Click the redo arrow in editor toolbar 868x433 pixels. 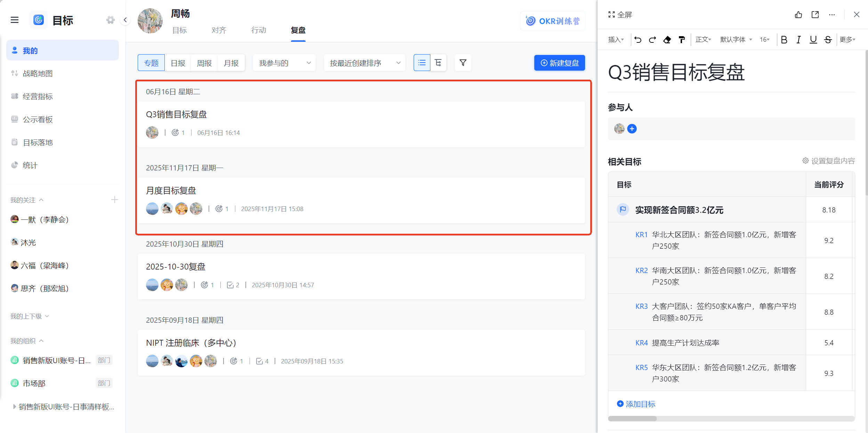coord(652,40)
